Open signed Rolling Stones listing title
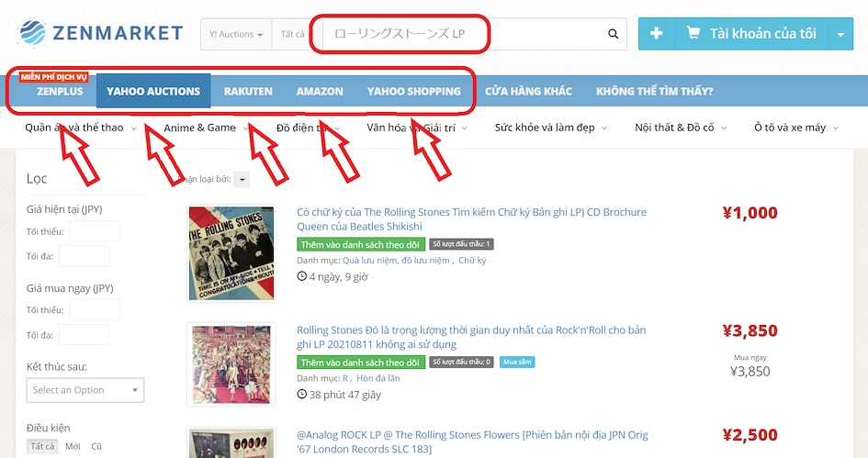The height and width of the screenshot is (458, 868). point(471,219)
